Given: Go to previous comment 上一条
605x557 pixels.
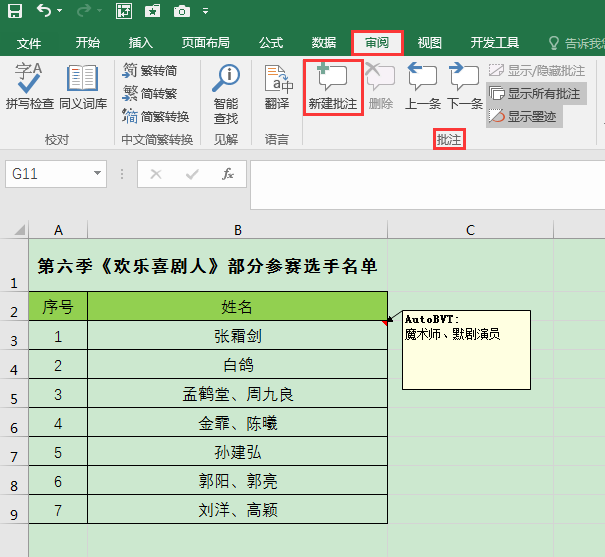Looking at the screenshot, I should click(423, 87).
